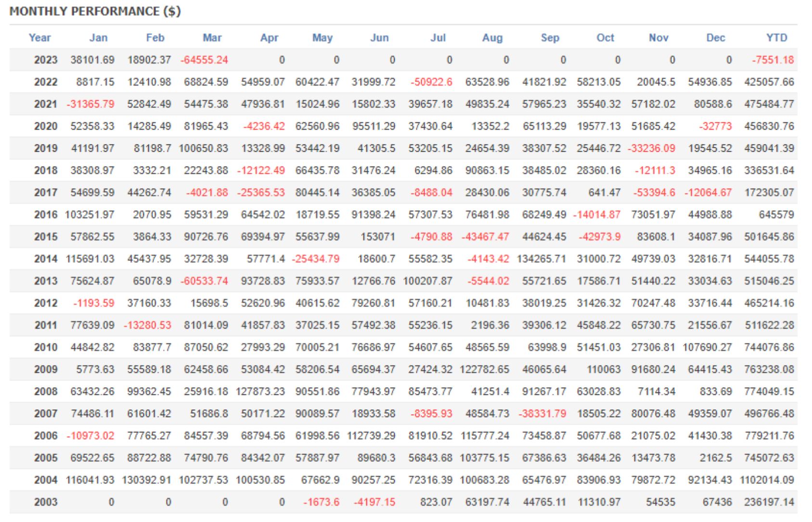Click the Nov column header

tap(658, 38)
